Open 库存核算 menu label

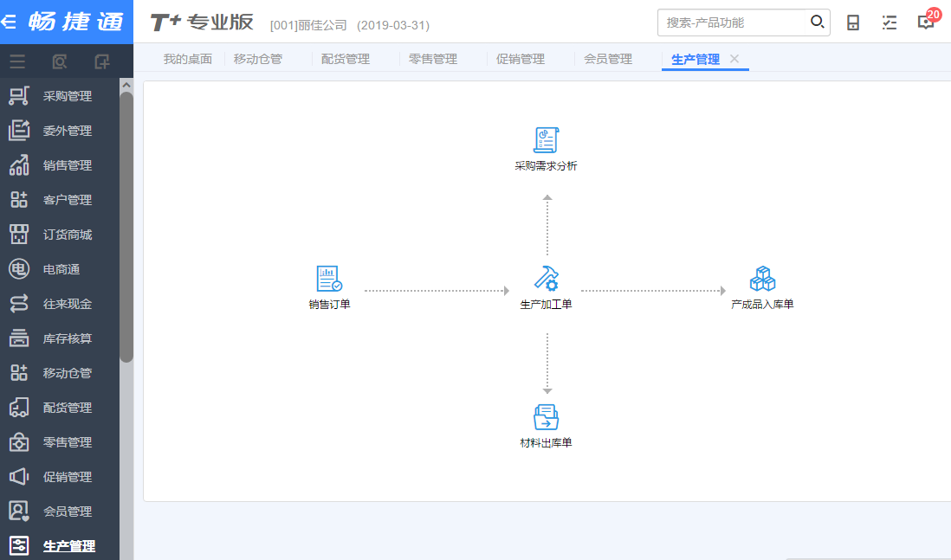tap(68, 338)
